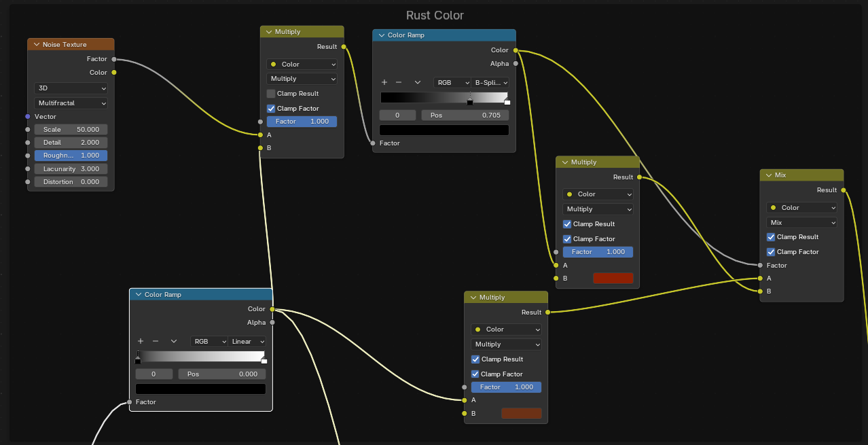Screen dimensions: 868x445
Task: Click the Linear Color Ramp Factor input socket
Action: coord(130,402)
